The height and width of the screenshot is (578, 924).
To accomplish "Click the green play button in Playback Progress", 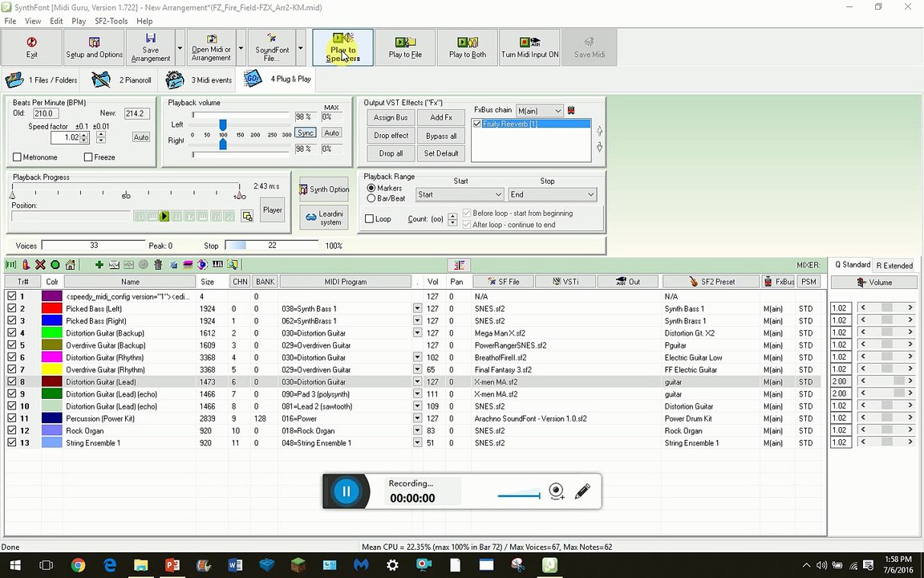I will click(164, 217).
